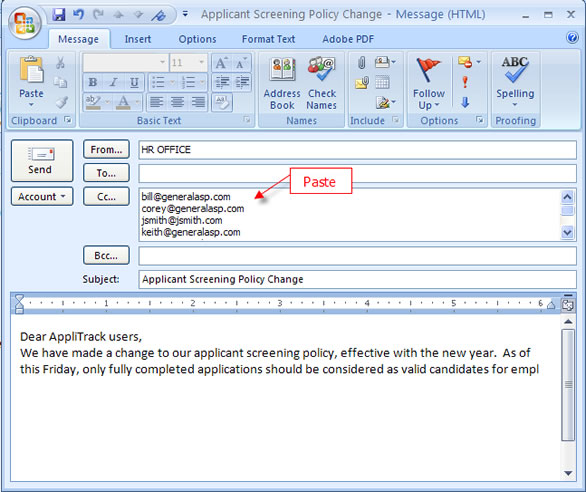586x492 pixels.
Task: Click the Save floppy disk icon
Action: tap(59, 15)
